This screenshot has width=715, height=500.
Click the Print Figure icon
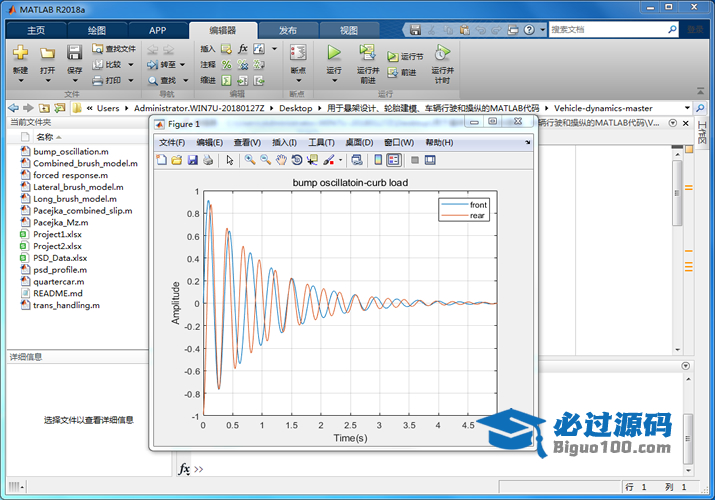(x=208, y=160)
